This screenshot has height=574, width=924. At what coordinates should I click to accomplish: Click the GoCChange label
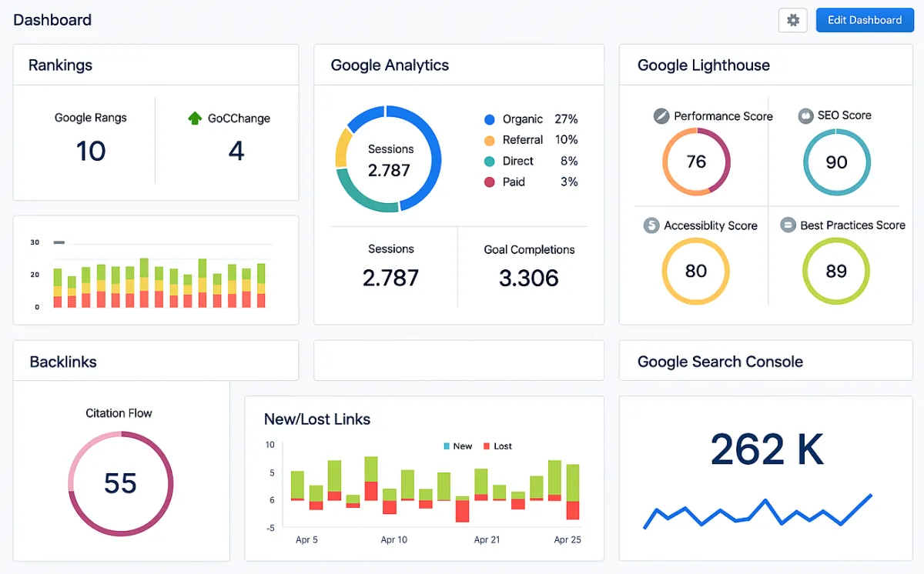[x=239, y=118]
